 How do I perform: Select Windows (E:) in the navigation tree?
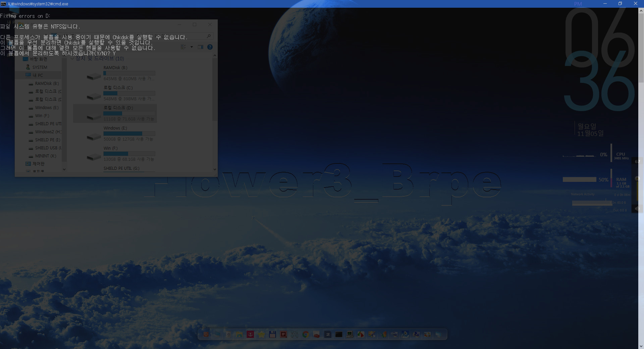[44, 107]
